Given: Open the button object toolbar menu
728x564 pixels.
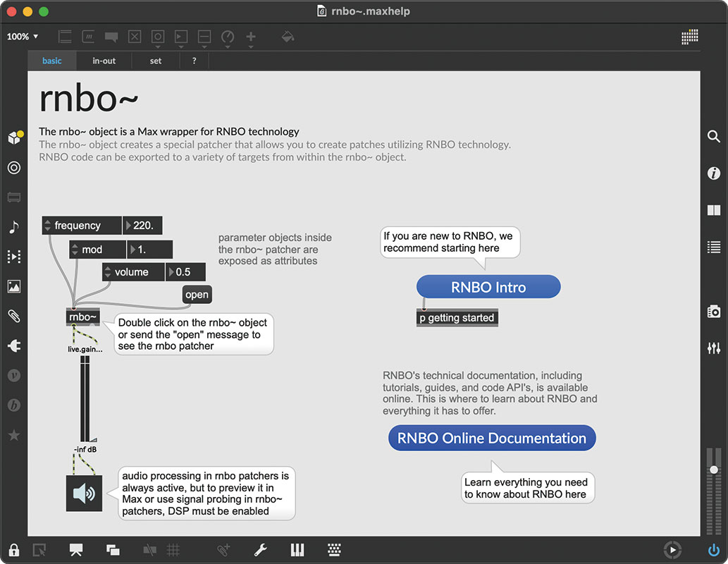Looking at the screenshot, I should pos(158,39).
